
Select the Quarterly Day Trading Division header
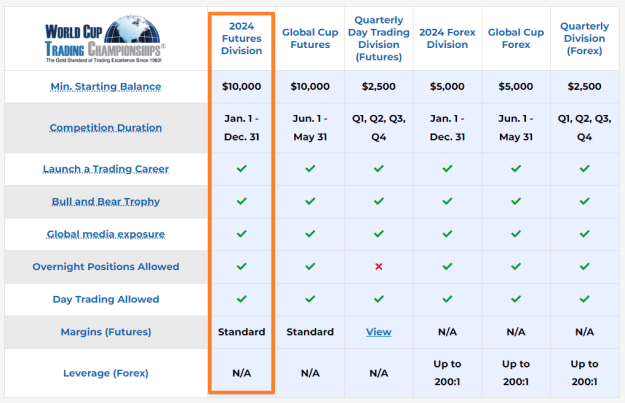point(379,39)
